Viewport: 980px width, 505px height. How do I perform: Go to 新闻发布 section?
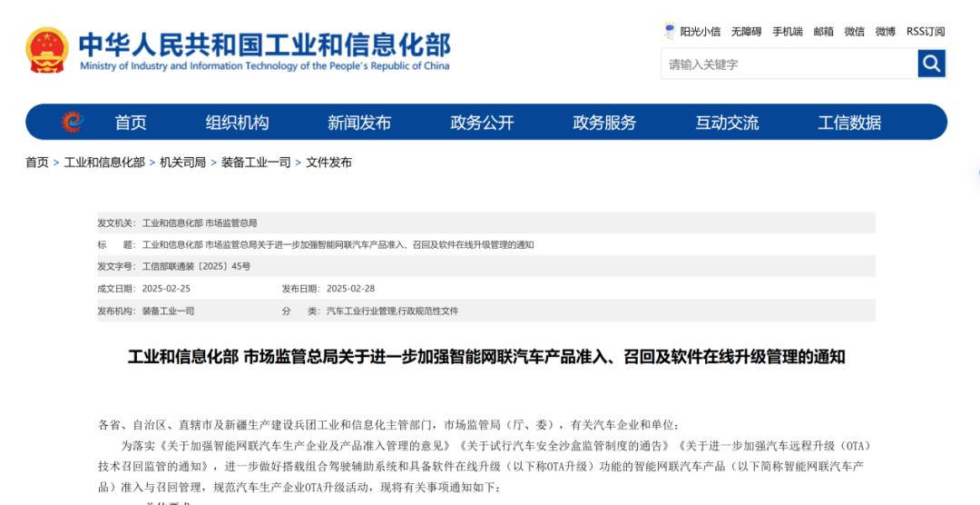click(x=359, y=123)
